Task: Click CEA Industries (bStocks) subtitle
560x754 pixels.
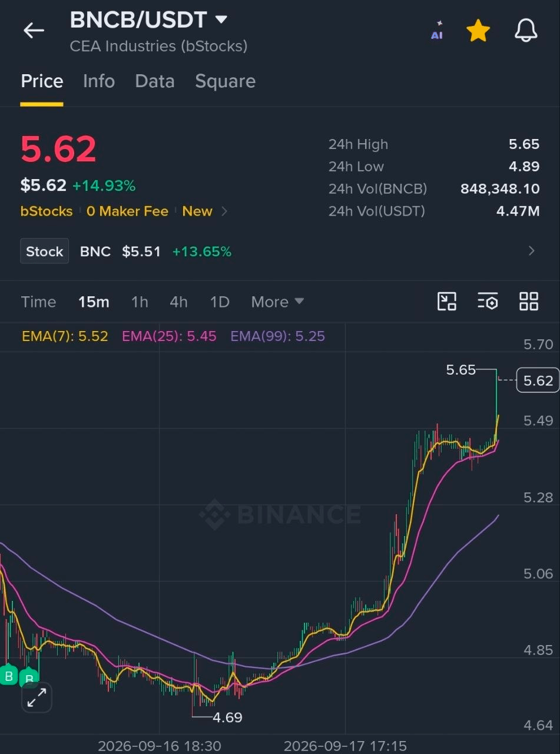Action: [158, 46]
